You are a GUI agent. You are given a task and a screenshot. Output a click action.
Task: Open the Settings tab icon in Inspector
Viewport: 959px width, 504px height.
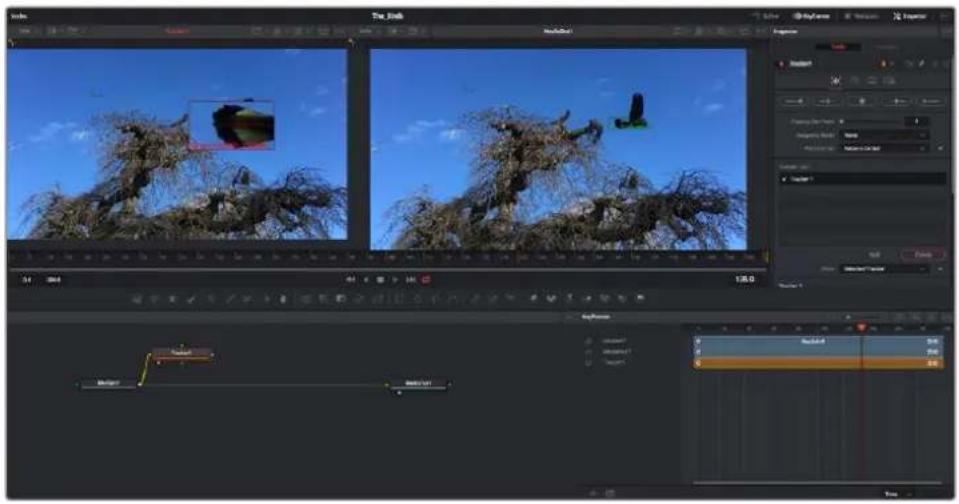(x=889, y=81)
